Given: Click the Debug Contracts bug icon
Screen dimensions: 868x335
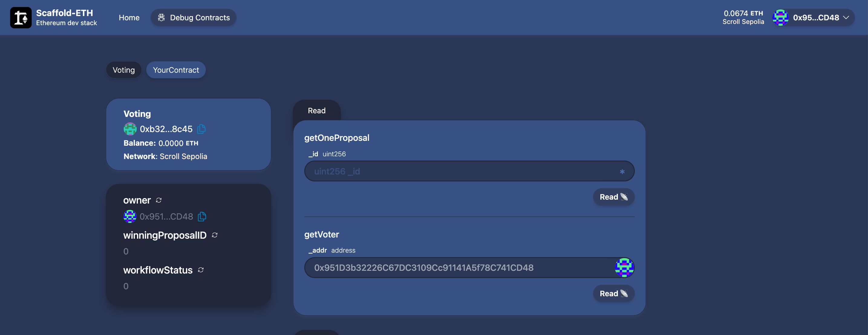Looking at the screenshot, I should click(161, 17).
